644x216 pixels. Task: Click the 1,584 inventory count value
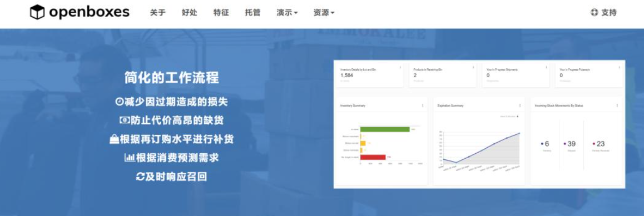click(x=347, y=76)
